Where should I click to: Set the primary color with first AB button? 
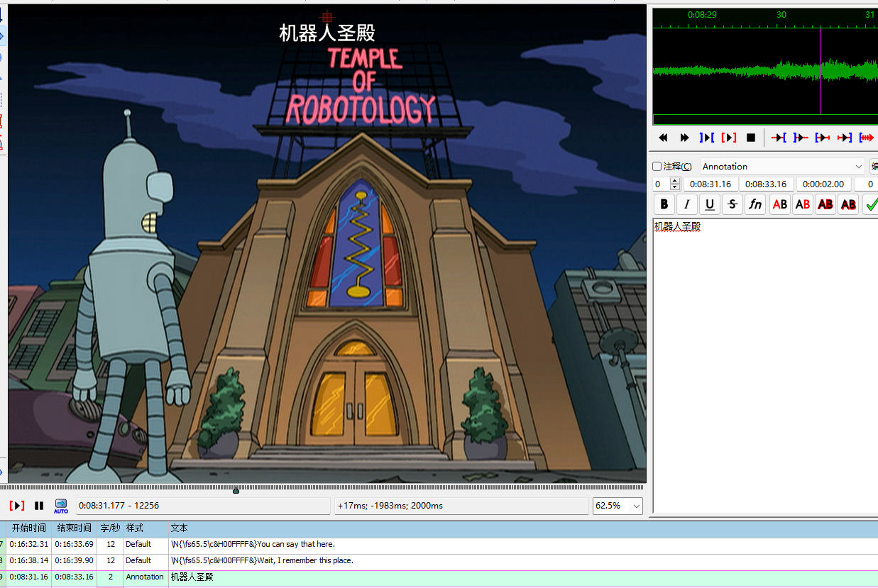click(x=780, y=204)
